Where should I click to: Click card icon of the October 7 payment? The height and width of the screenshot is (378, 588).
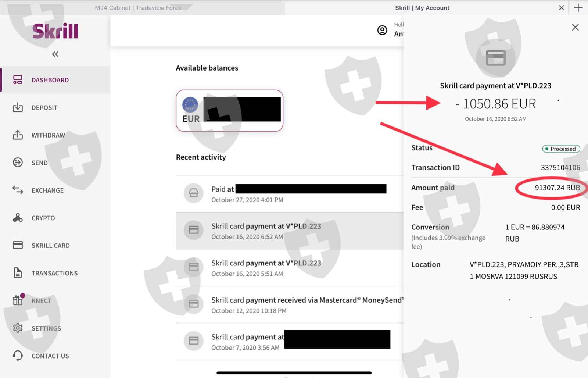194,341
